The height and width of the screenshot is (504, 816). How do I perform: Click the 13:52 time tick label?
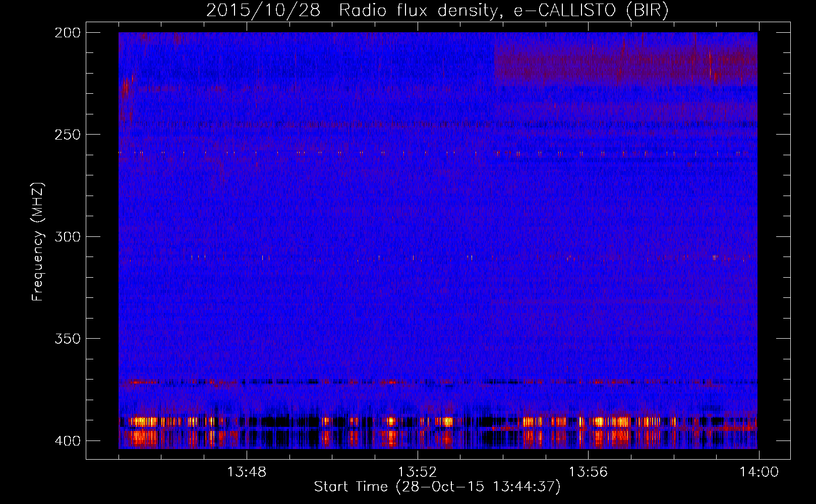417,472
